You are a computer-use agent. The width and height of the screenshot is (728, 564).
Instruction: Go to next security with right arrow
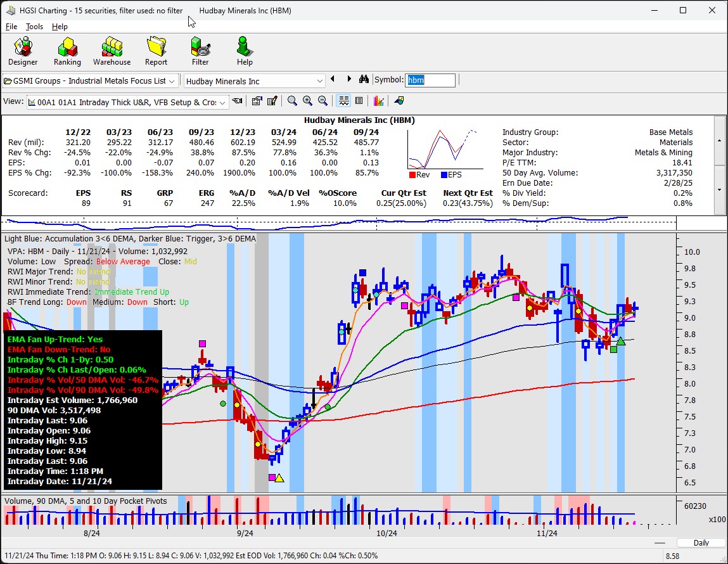pos(349,79)
